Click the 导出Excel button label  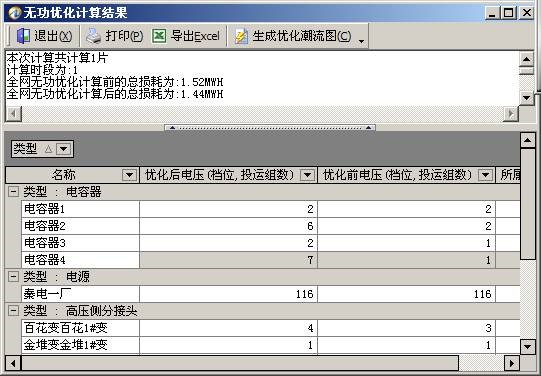(195, 36)
